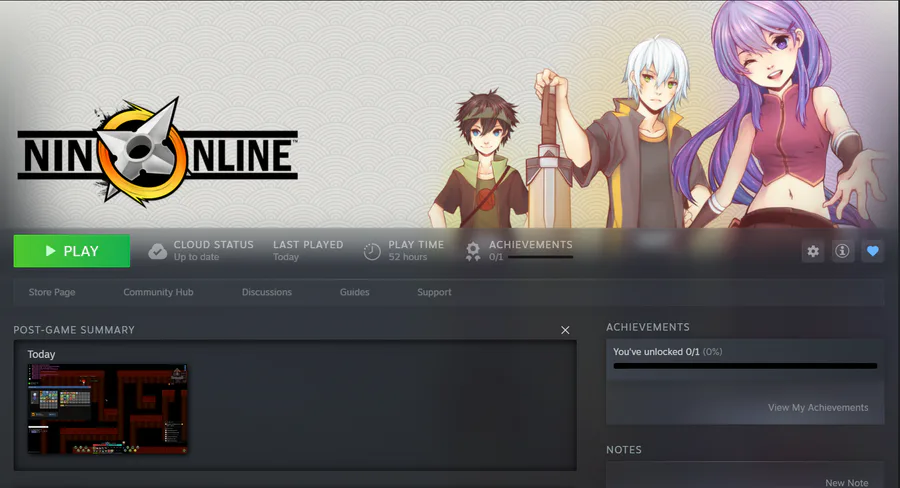Click the LAST PLAYED Today text
900x488 pixels.
[x=308, y=251]
